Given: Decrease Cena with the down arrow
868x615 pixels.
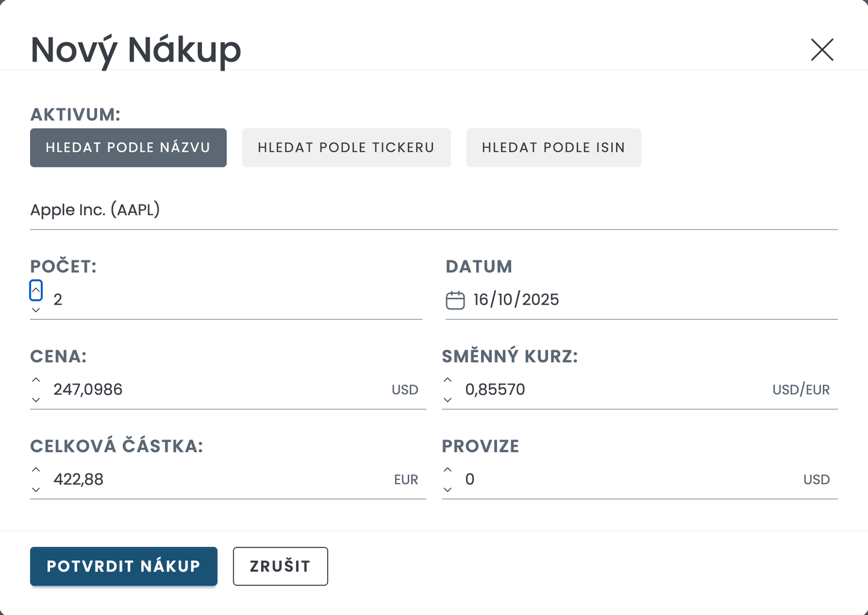Looking at the screenshot, I should 36,400.
